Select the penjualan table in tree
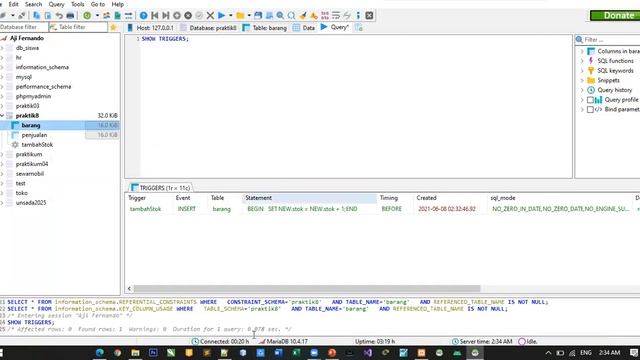The image size is (640, 360). click(34, 135)
